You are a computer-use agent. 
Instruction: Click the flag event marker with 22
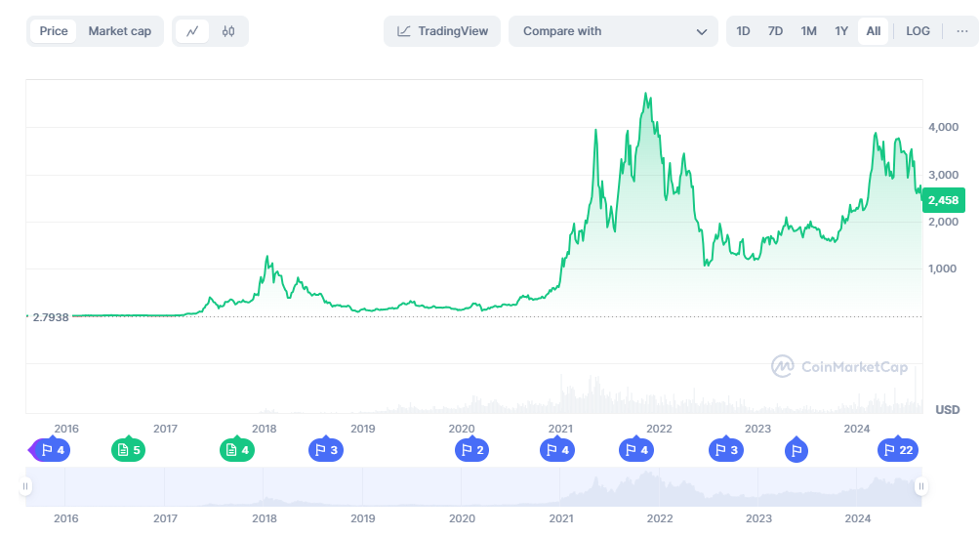pyautogui.click(x=898, y=450)
